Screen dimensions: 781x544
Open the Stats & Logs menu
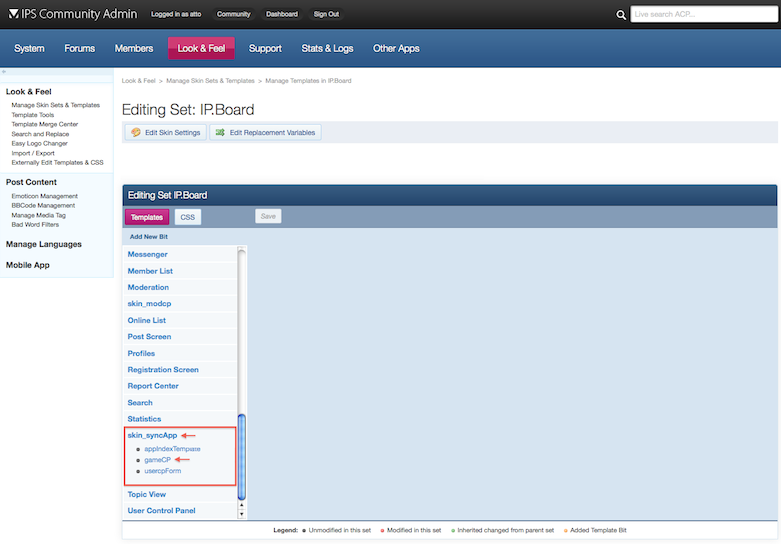pyautogui.click(x=327, y=48)
